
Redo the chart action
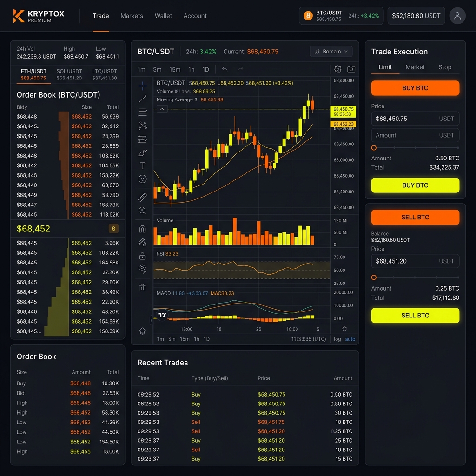click(x=240, y=69)
